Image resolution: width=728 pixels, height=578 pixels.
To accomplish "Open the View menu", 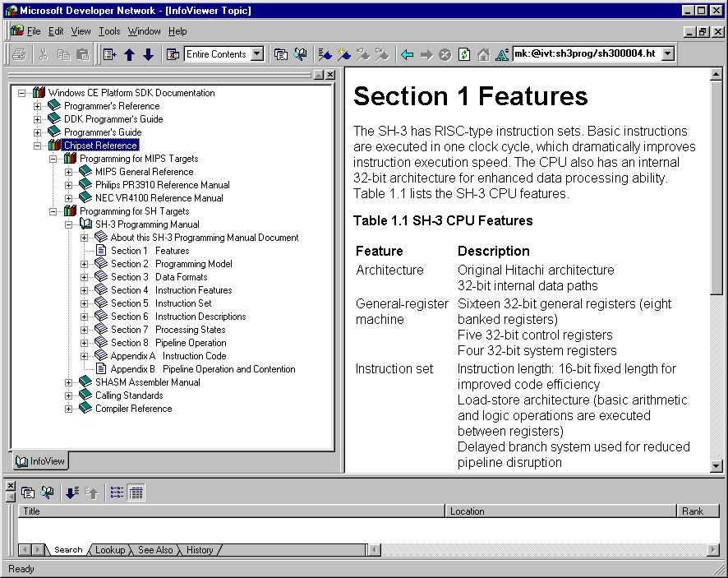I will pyautogui.click(x=81, y=31).
